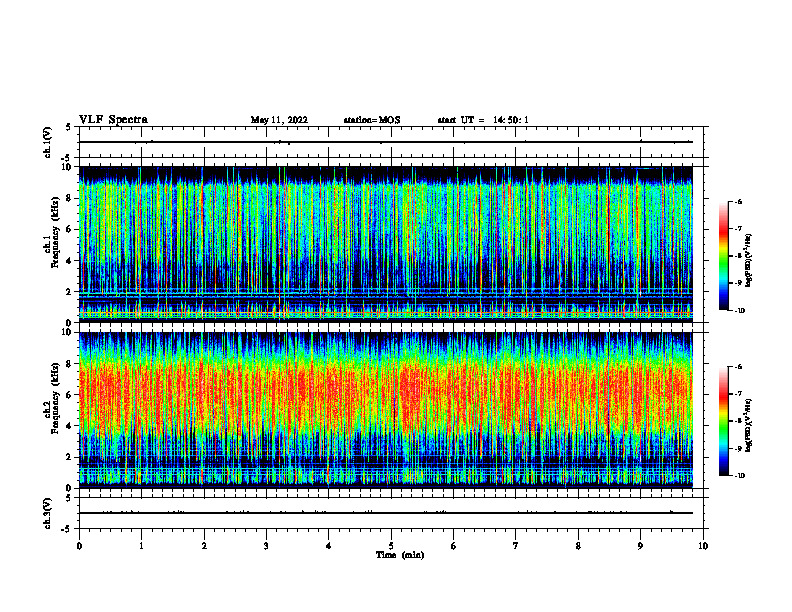Click the "-10" label on ch.2 color bar

click(x=738, y=476)
